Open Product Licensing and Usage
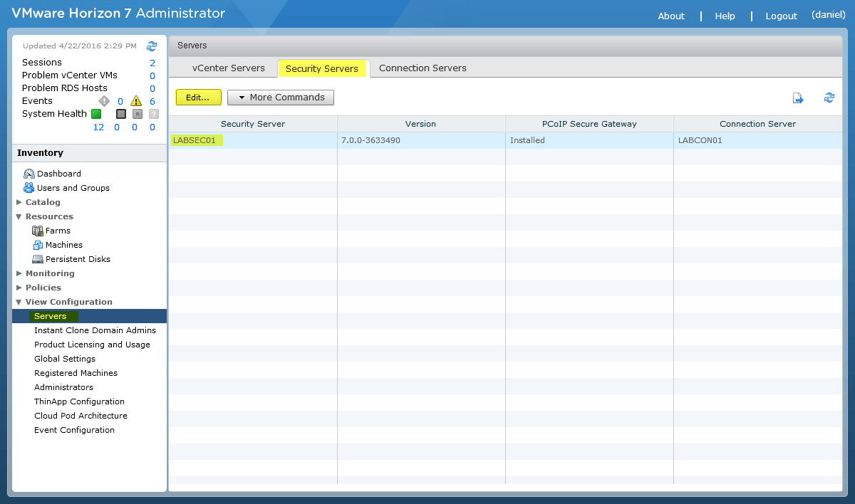 [x=92, y=345]
